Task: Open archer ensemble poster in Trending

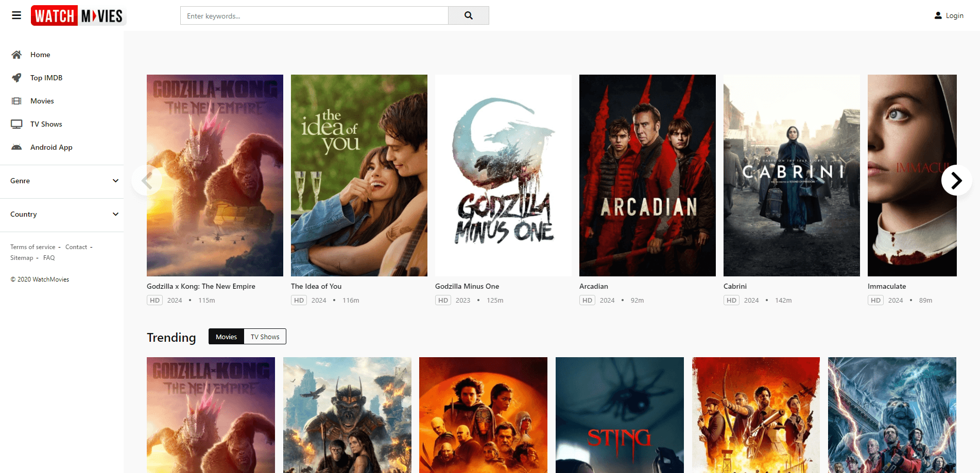Action: [x=756, y=415]
